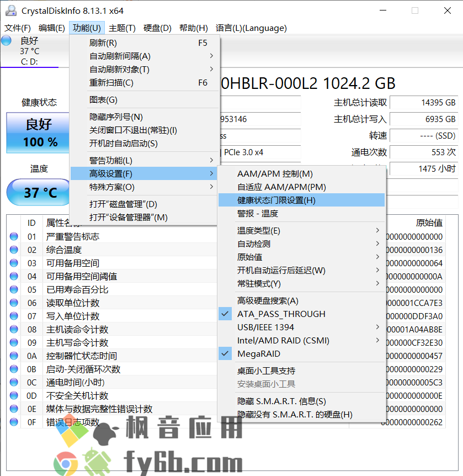Select the blue disk status orb for C: D:
Screen dimensions: 463x476
[x=6, y=40]
